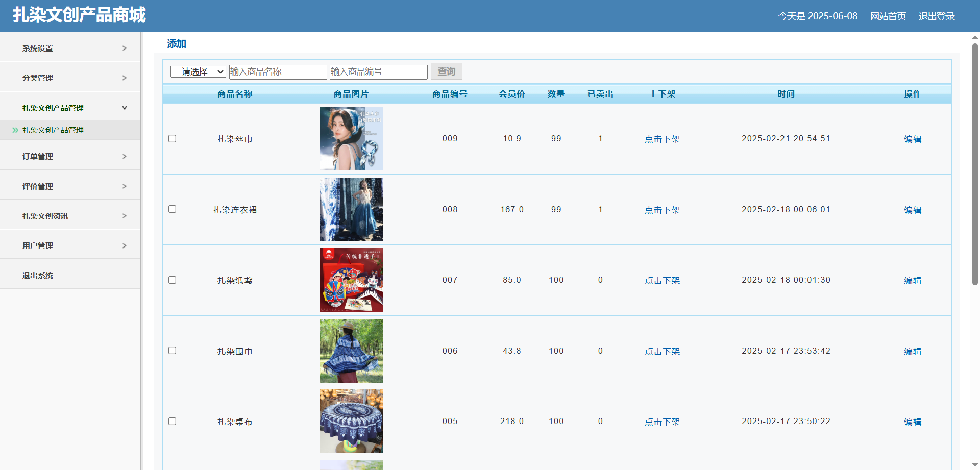Open the 扎染文创产品管理 submenu item

click(53, 130)
